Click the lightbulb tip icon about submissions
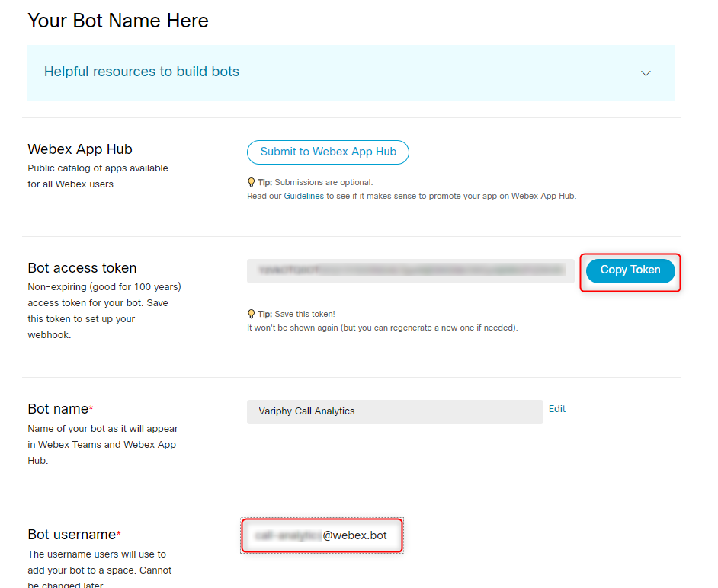Viewport: 718px width, 588px height. pyautogui.click(x=251, y=182)
